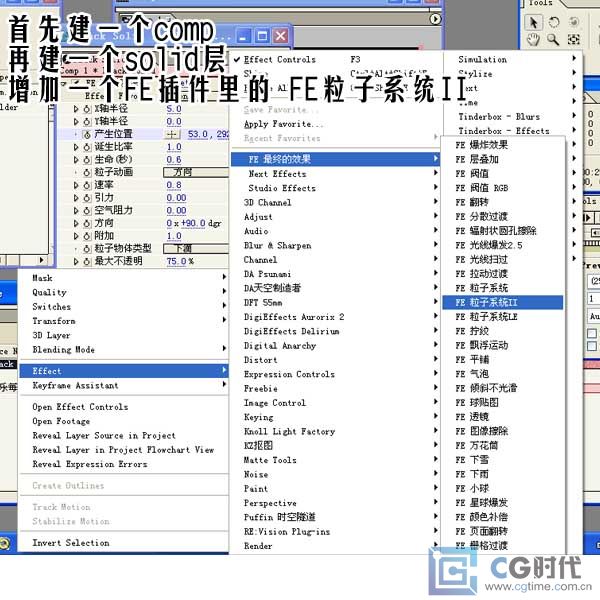Open the Keying effects submenu
The height and width of the screenshot is (600, 600).
[x=335, y=417]
